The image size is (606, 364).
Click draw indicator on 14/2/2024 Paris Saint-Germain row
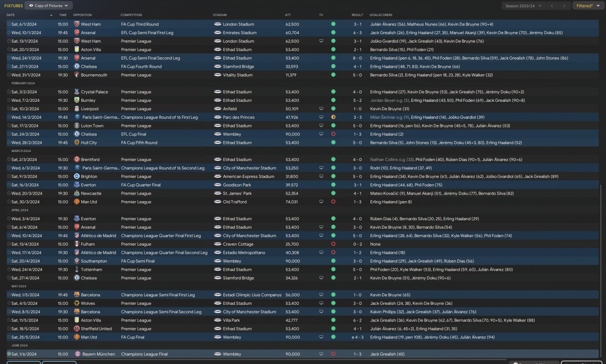tap(333, 117)
